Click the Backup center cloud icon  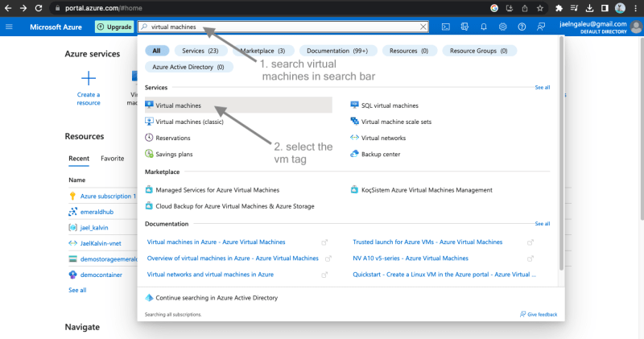tap(354, 154)
